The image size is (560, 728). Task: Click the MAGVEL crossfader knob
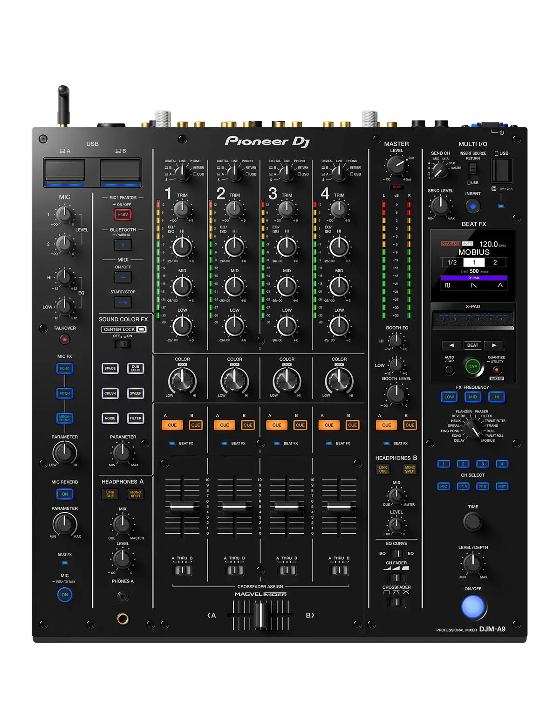click(x=260, y=615)
